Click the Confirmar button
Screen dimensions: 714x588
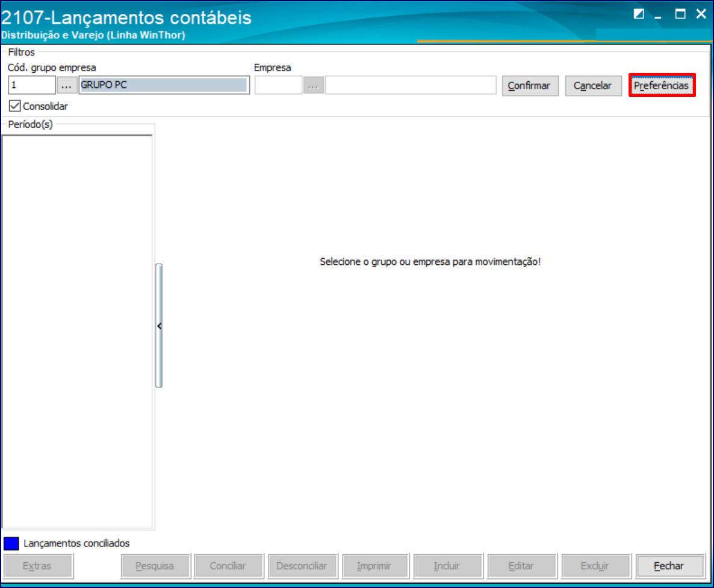(x=530, y=85)
